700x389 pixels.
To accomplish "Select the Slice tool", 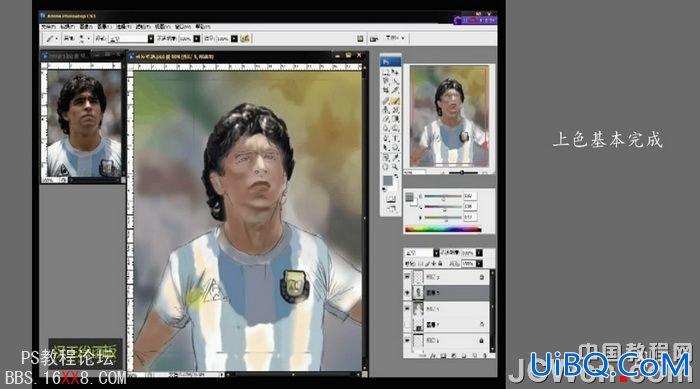I will (396, 90).
